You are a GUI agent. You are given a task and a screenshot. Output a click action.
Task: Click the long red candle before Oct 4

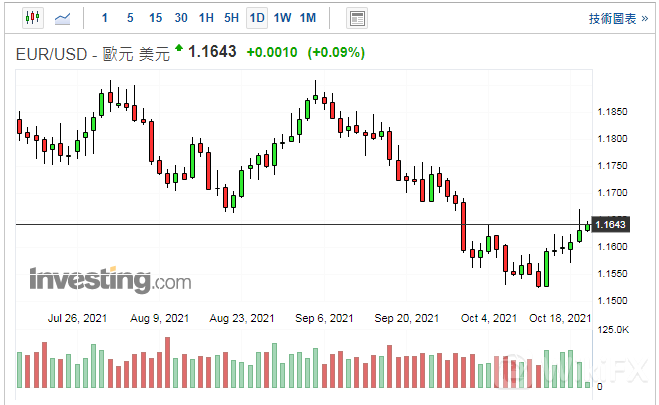click(x=464, y=226)
